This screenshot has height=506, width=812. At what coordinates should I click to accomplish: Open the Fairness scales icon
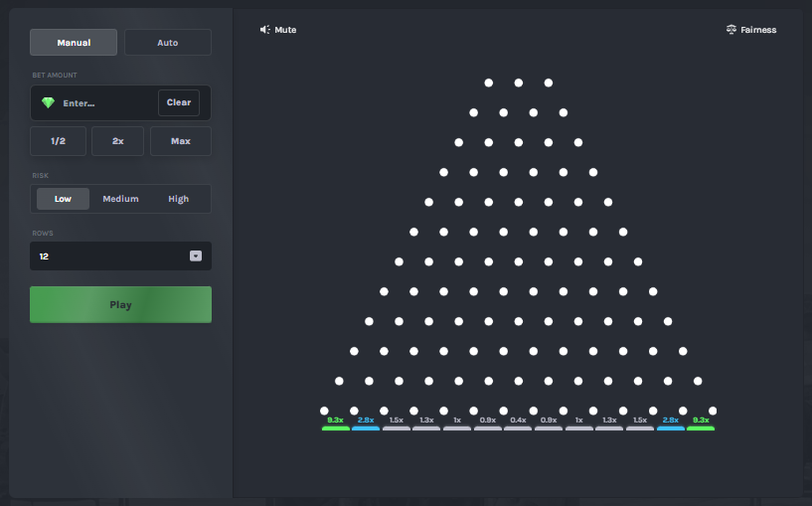coord(731,30)
